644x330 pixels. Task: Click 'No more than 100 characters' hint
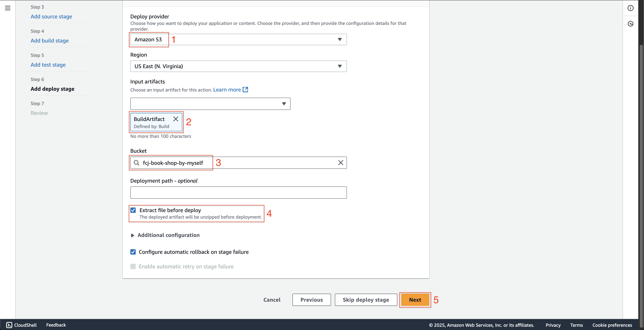(160, 136)
